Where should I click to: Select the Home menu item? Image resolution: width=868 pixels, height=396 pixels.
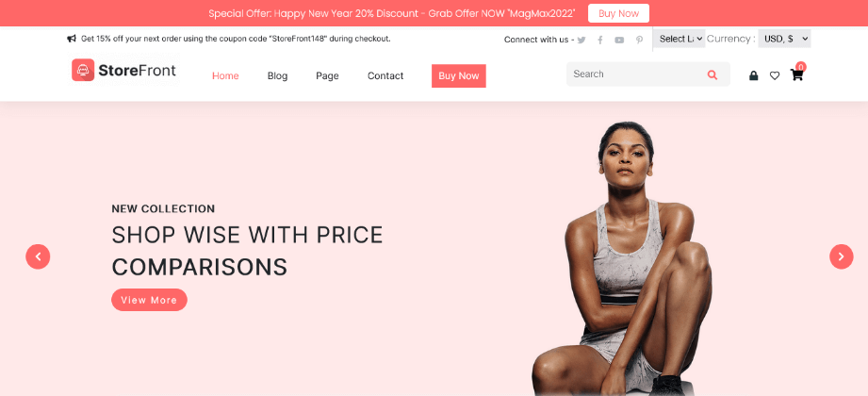225,75
